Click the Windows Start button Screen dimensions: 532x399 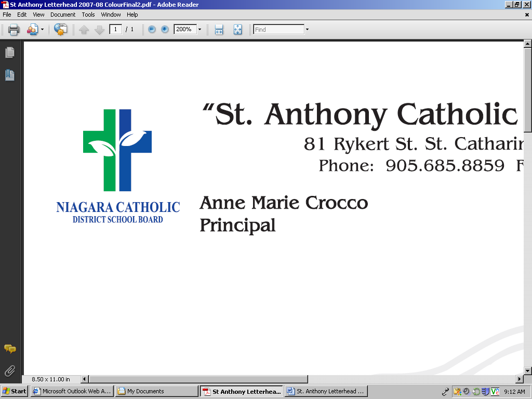(x=15, y=391)
